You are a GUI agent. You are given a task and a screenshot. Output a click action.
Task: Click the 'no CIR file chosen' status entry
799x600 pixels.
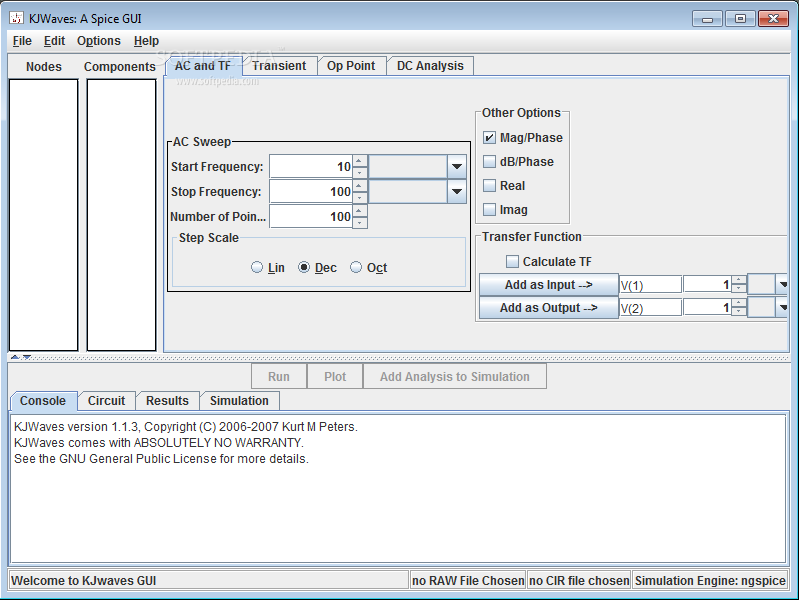pos(579,581)
